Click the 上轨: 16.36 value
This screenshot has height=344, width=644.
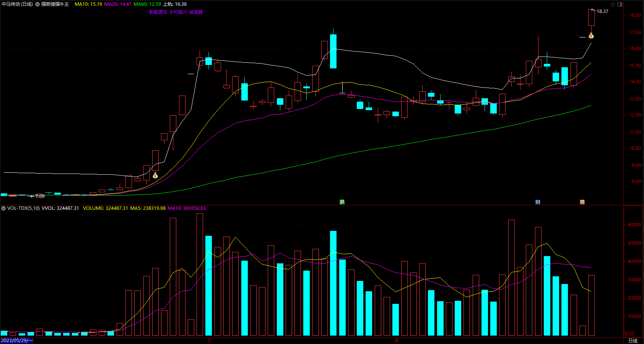[x=175, y=4]
